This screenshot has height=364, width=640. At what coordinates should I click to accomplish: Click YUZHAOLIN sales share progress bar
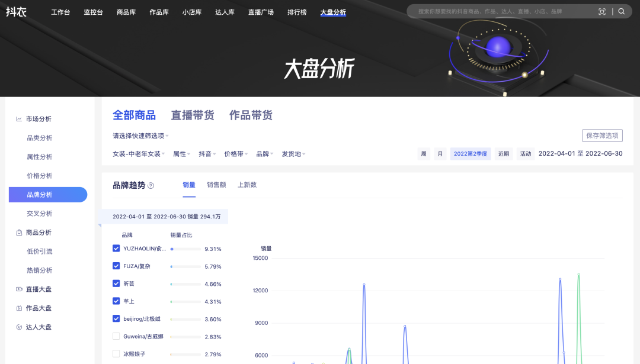185,249
